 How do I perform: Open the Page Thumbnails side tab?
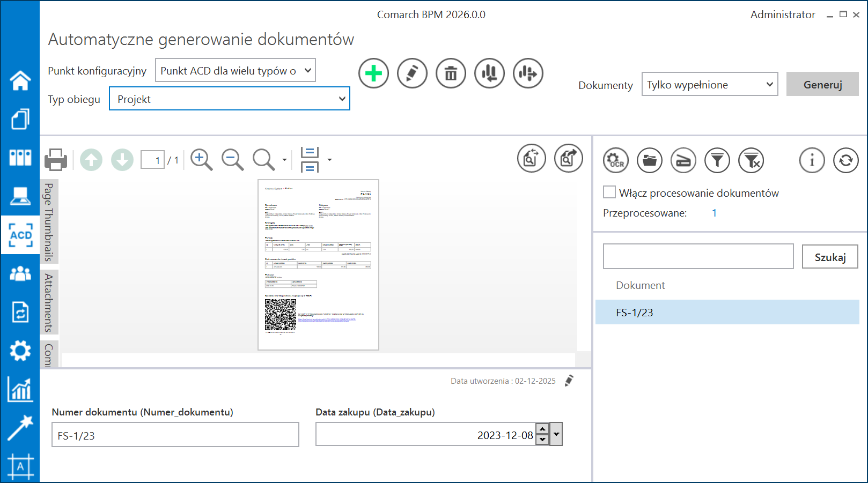49,222
